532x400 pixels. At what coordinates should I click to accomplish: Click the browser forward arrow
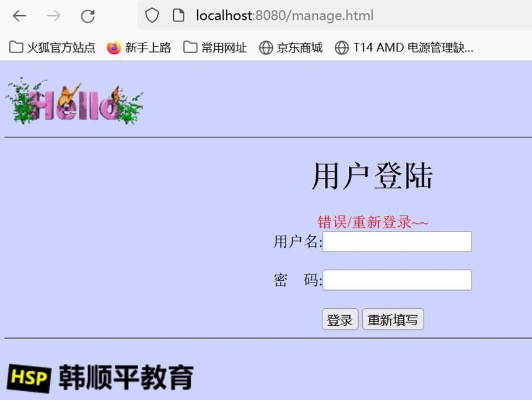pyautogui.click(x=54, y=16)
